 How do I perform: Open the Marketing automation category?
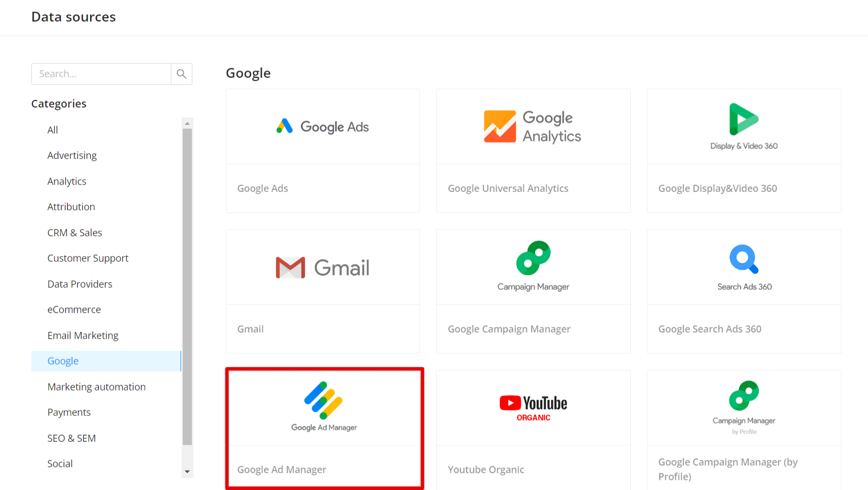point(96,387)
